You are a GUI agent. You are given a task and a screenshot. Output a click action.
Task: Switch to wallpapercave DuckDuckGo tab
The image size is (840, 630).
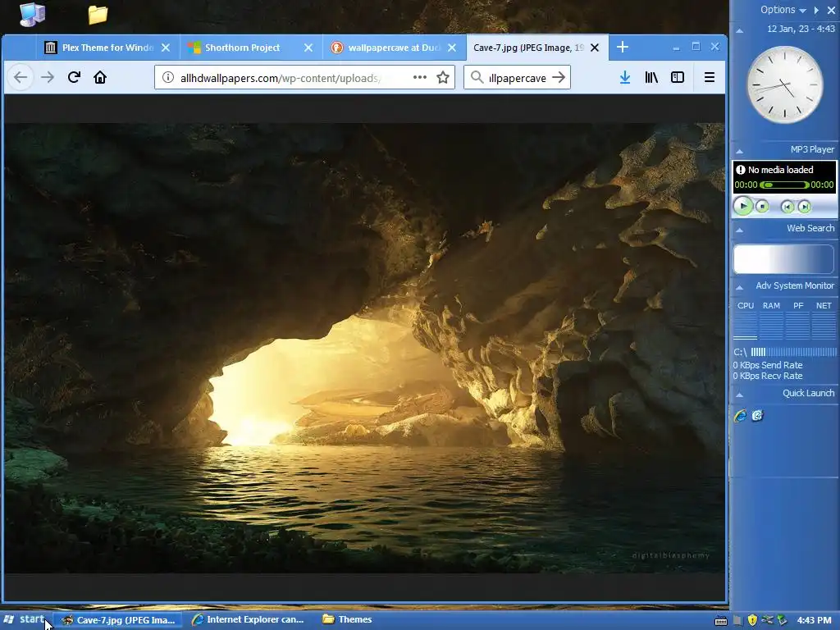tap(394, 48)
